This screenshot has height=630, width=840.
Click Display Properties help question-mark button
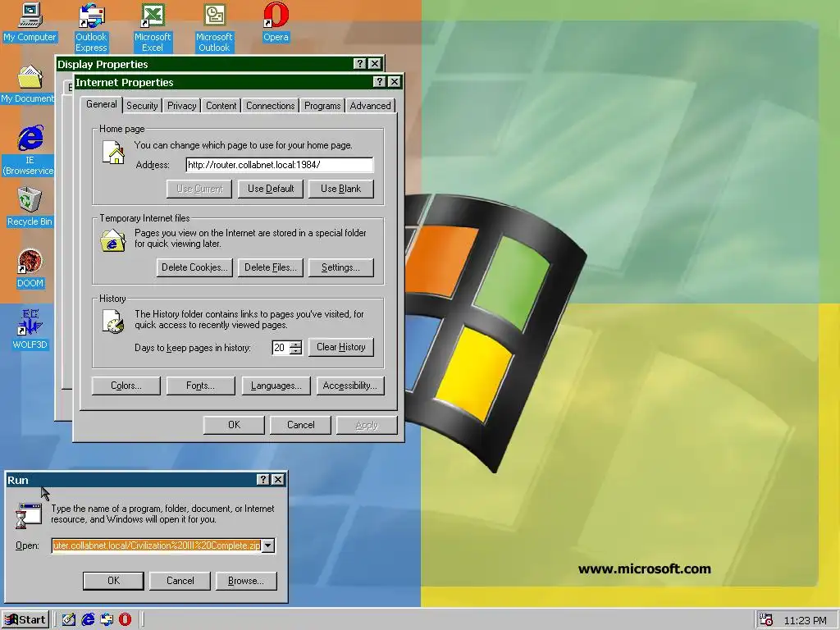point(359,63)
